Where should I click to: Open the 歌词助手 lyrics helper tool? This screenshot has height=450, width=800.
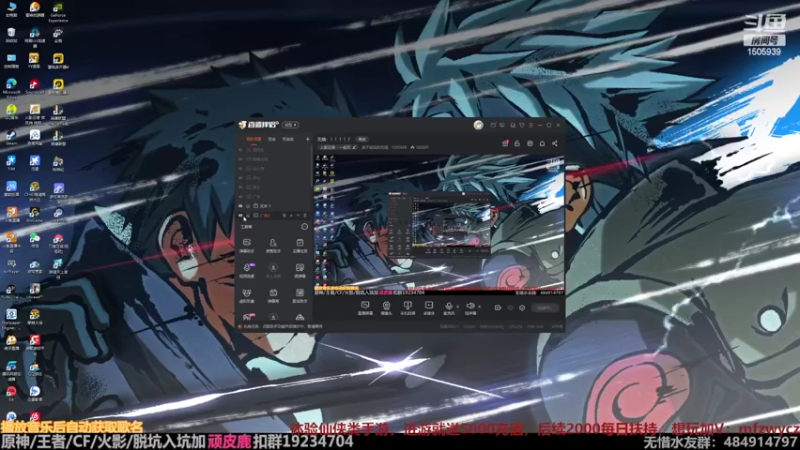(x=300, y=295)
